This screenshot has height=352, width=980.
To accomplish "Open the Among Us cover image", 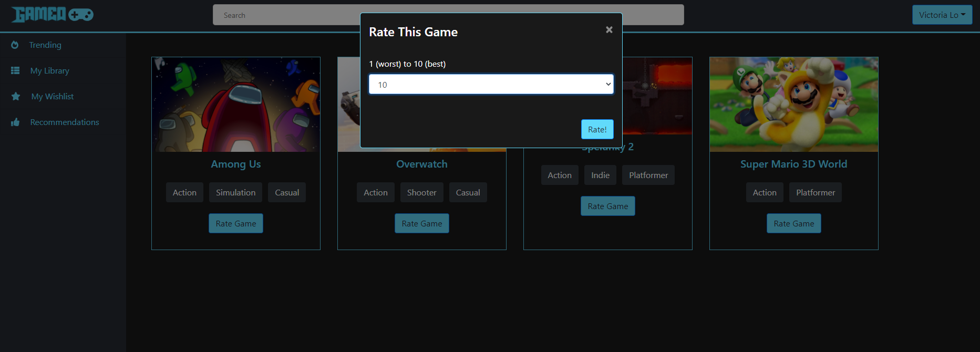I will point(236,105).
